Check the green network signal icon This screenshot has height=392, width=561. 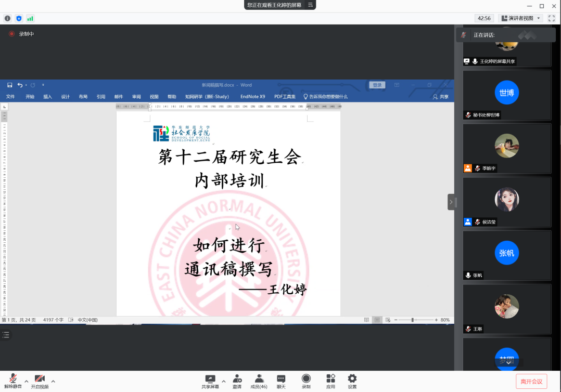coord(30,18)
